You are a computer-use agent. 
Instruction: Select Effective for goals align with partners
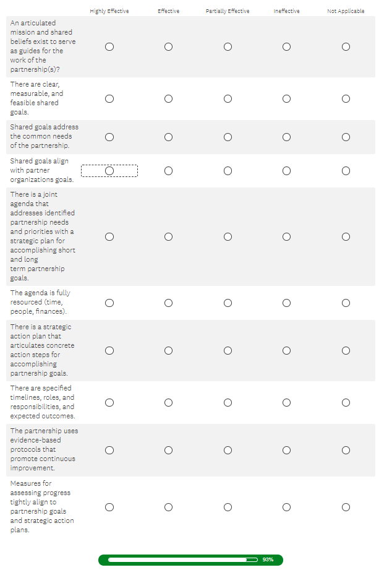pos(168,170)
